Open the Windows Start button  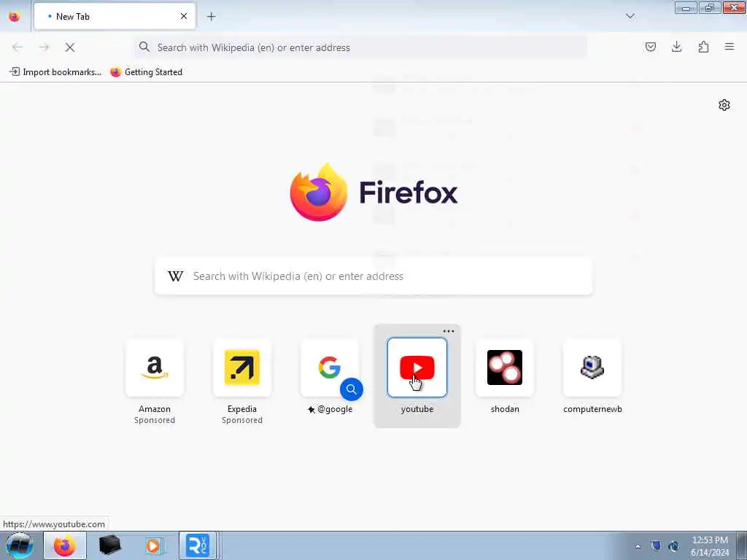pyautogui.click(x=20, y=545)
